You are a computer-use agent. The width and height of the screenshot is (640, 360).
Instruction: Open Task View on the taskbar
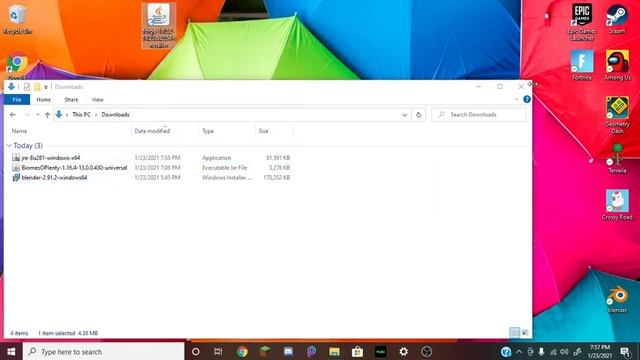tap(218, 351)
